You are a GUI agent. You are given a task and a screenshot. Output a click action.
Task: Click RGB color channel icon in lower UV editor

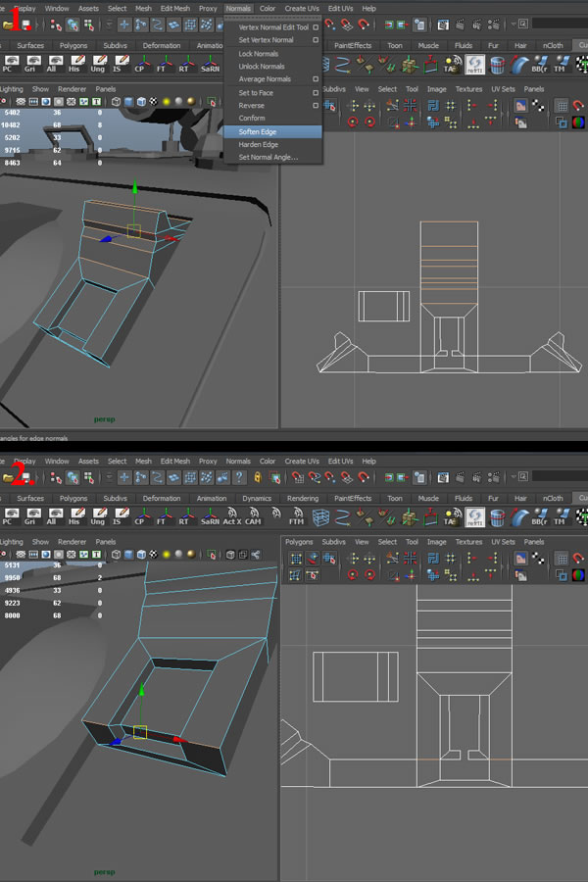click(578, 575)
